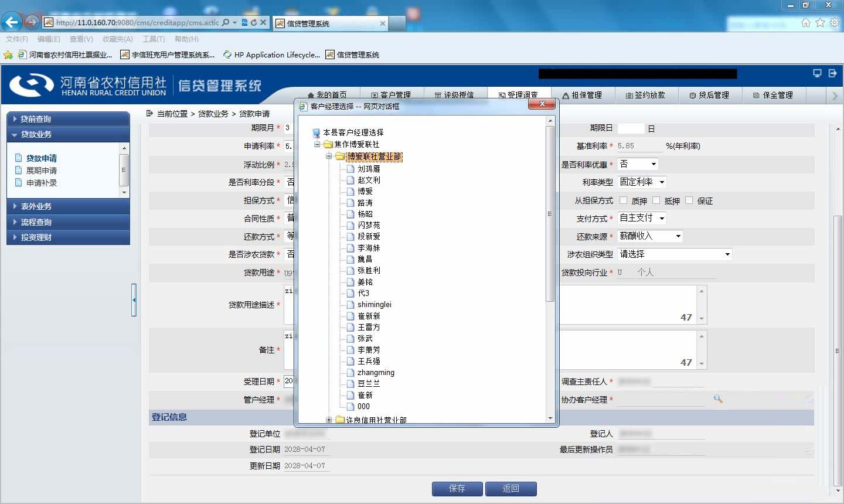Click magnifier next to 协办客户经理 field
Screen dimensions: 844x504
click(x=717, y=399)
